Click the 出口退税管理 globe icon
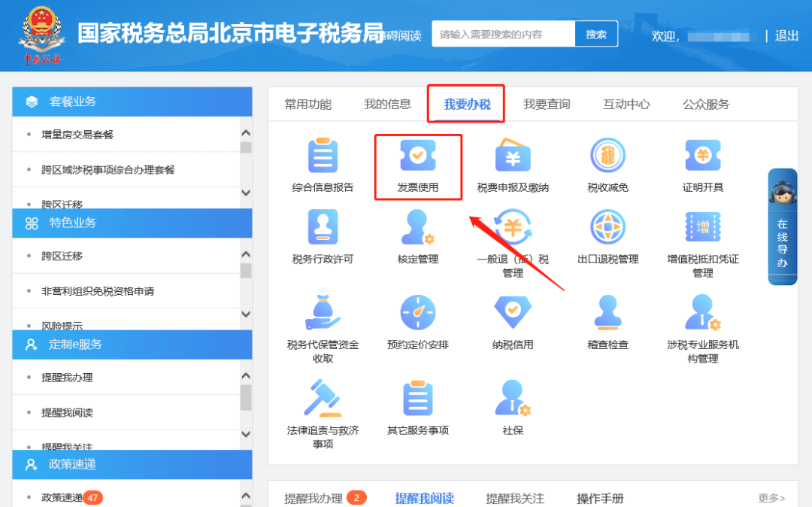This screenshot has height=507, width=812. [607, 227]
